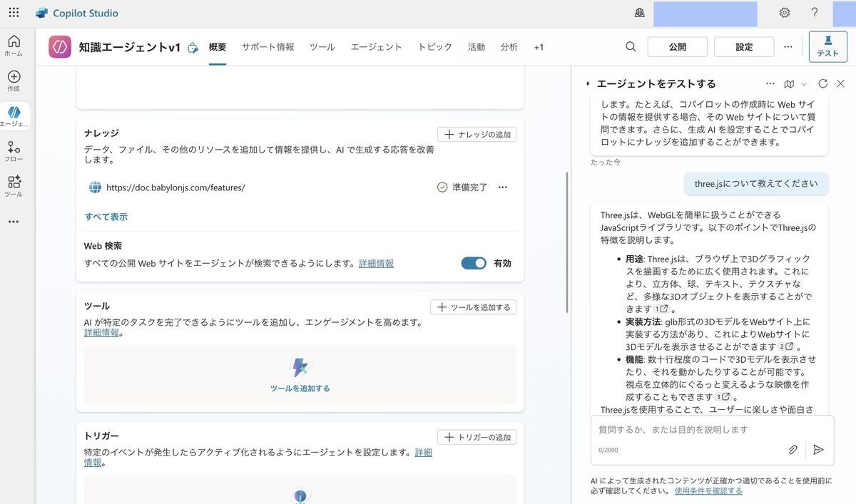Open the header more options ellipsis

pyautogui.click(x=788, y=46)
